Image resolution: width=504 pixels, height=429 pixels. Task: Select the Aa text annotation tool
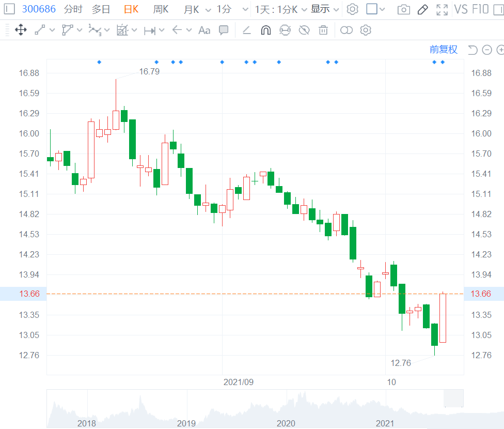click(x=204, y=30)
